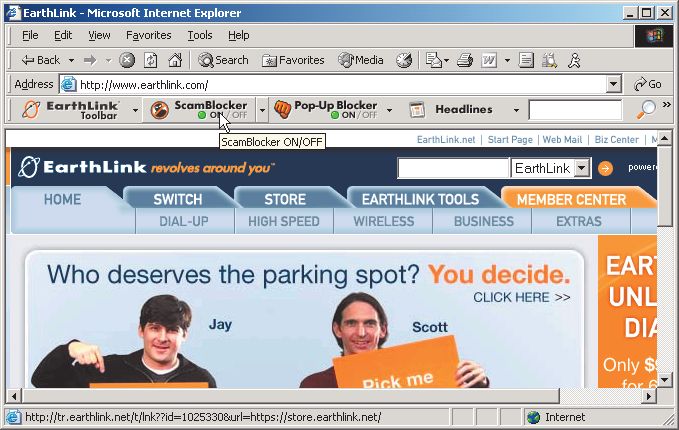The height and width of the screenshot is (430, 679).
Task: Click the page icon in address bar
Action: (68, 84)
